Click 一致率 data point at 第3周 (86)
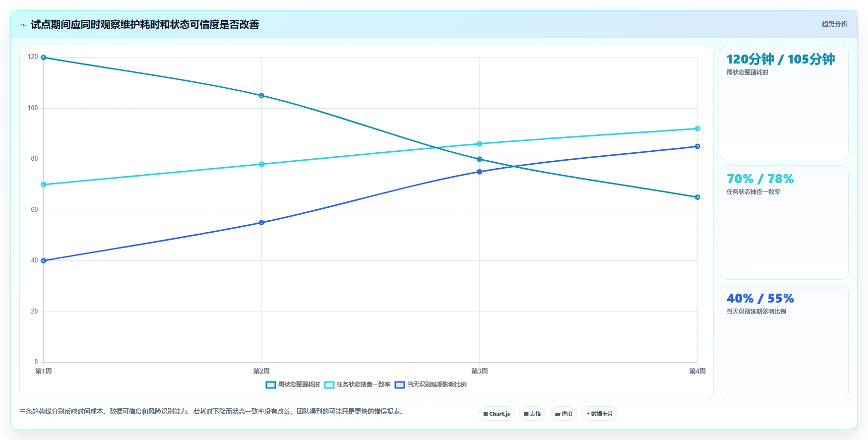The height and width of the screenshot is (440, 868). tap(480, 144)
